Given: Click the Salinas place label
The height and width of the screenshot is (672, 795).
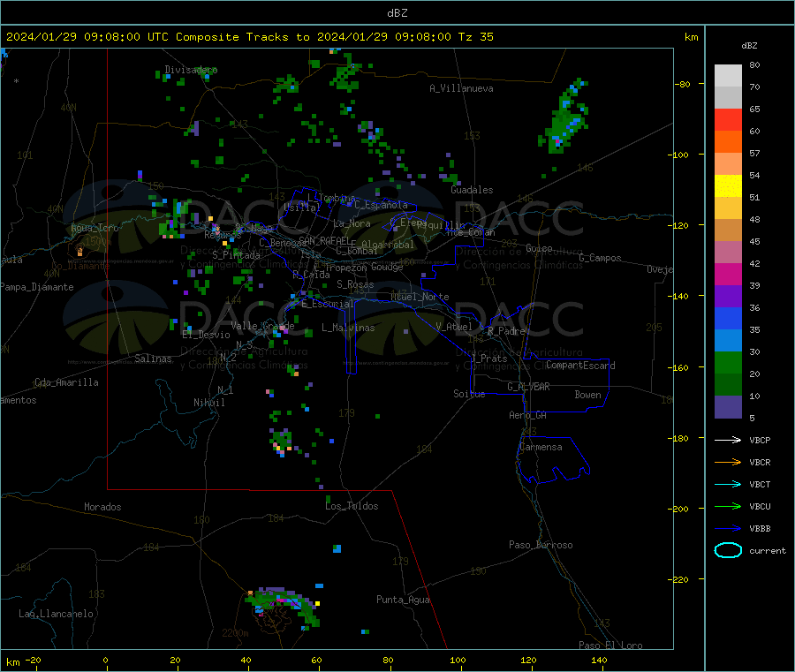Looking at the screenshot, I should pos(153,359).
